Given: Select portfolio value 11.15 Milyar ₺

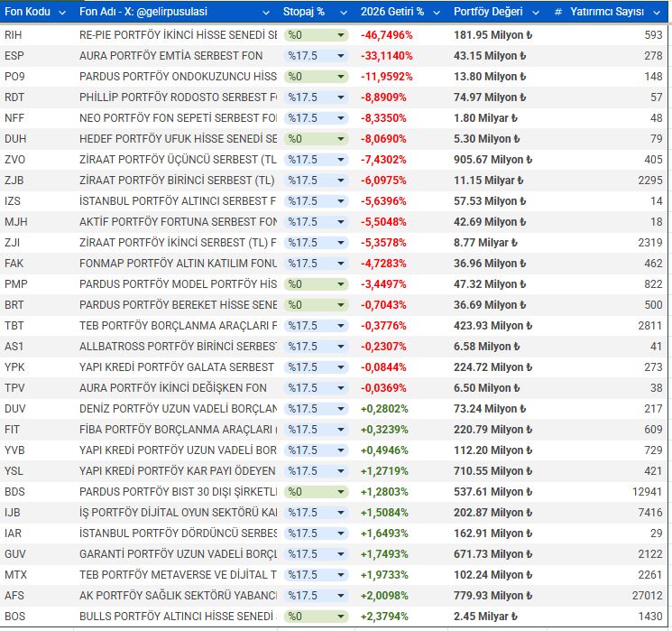Looking at the screenshot, I should [x=489, y=181].
